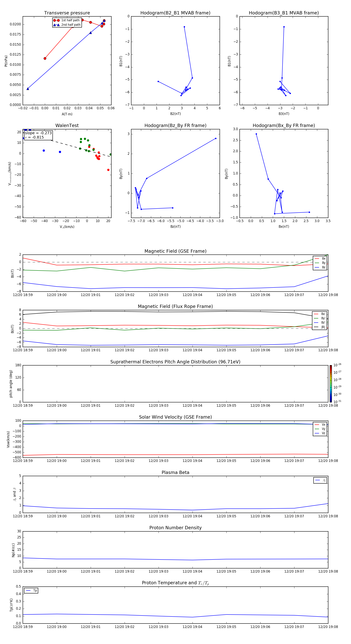
Task: Click the "Tp(10^6K)" y-axis label
Action: click(11, 605)
